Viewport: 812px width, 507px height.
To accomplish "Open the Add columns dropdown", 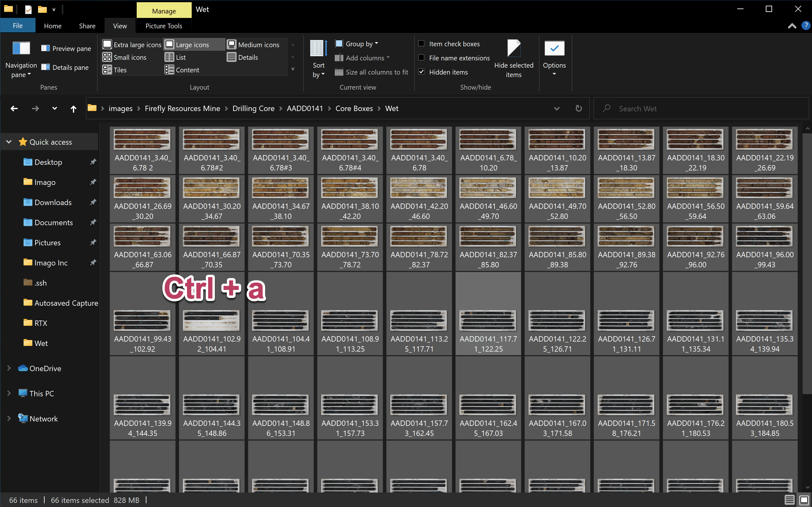I will (362, 58).
